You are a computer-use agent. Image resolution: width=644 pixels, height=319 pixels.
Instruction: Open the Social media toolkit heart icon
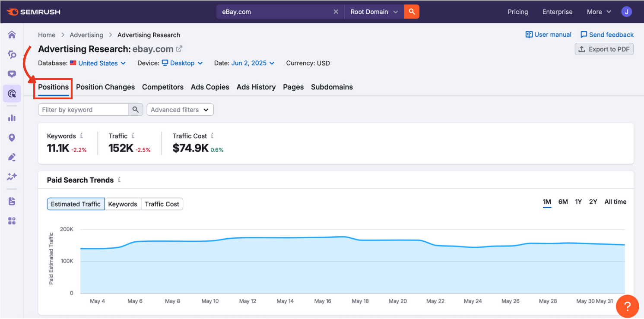[11, 74]
